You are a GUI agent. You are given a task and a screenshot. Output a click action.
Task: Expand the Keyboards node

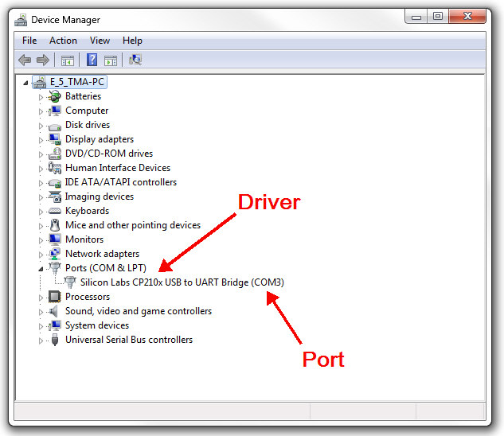[x=41, y=212]
